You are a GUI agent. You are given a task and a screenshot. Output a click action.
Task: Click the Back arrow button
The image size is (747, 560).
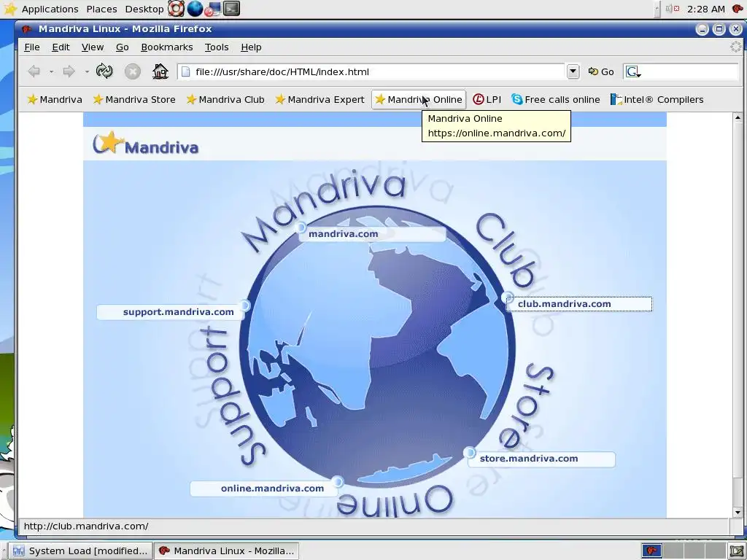point(34,71)
